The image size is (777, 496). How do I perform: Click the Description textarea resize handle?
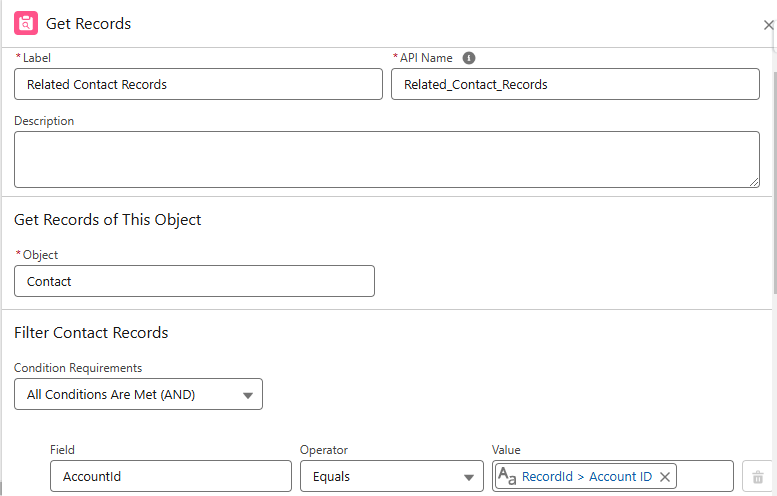pyautogui.click(x=754, y=182)
